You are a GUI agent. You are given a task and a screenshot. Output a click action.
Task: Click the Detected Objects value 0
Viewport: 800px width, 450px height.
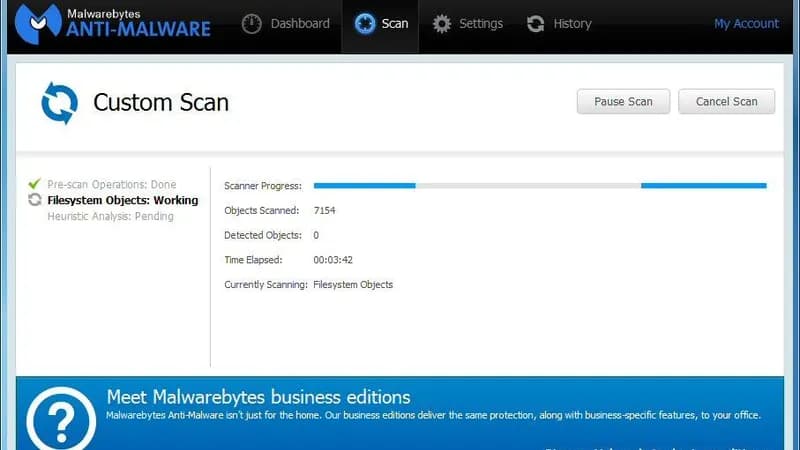pos(316,235)
